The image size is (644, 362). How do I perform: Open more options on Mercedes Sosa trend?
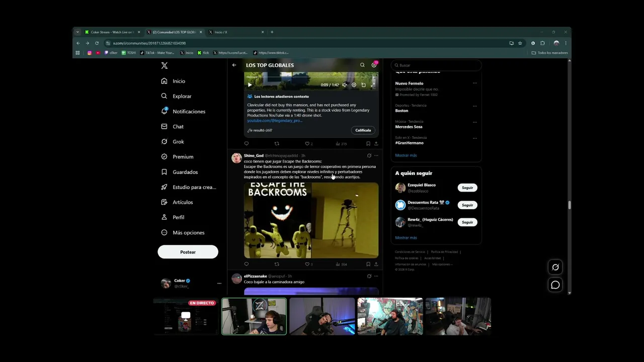(x=474, y=122)
